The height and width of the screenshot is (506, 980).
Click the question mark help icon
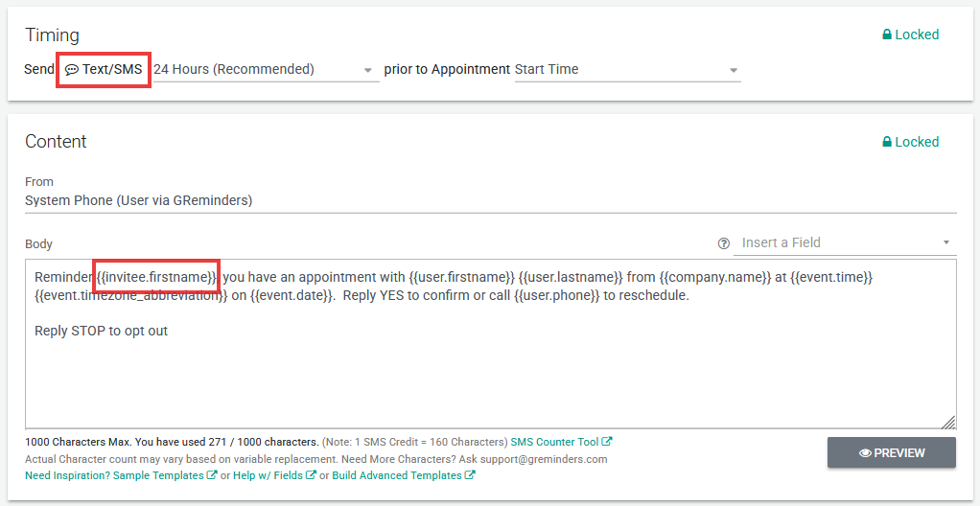[x=724, y=243]
